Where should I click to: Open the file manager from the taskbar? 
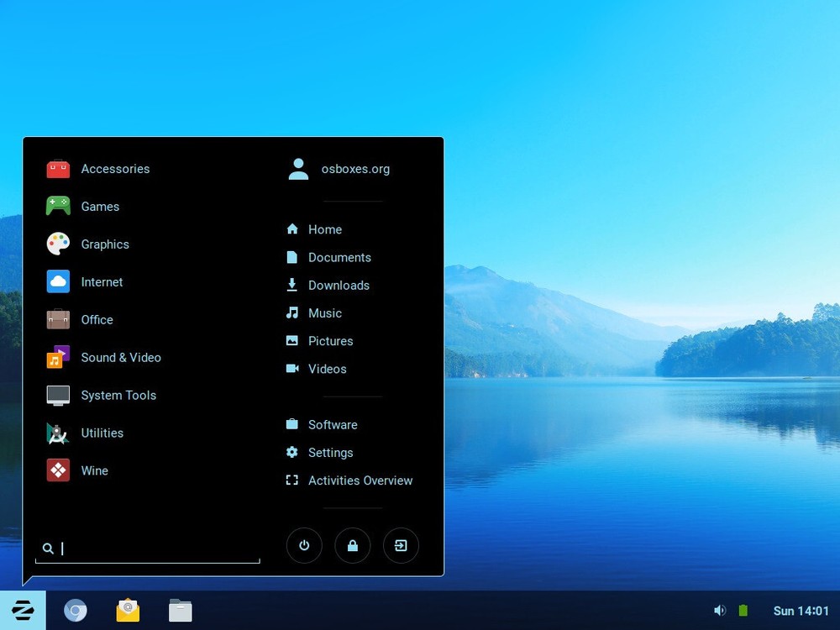coord(180,610)
